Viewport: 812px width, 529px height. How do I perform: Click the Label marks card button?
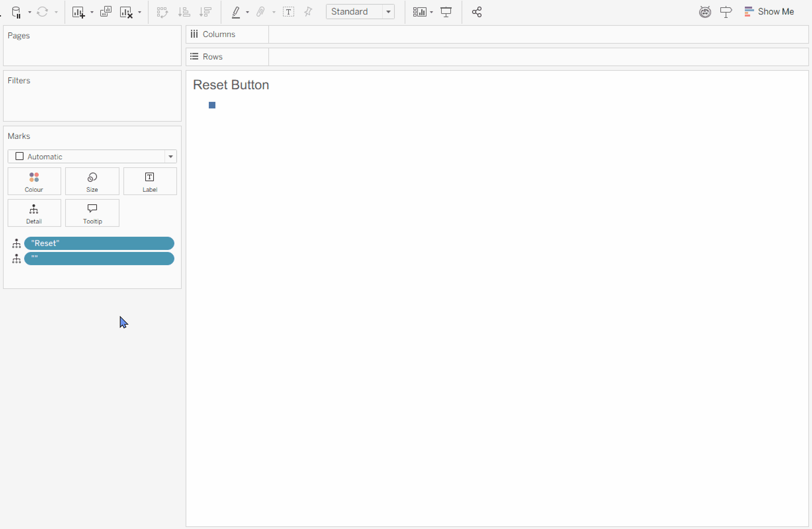(150, 181)
